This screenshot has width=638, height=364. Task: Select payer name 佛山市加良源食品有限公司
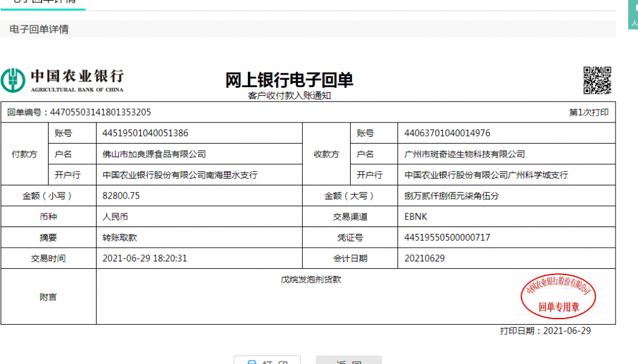click(x=155, y=154)
